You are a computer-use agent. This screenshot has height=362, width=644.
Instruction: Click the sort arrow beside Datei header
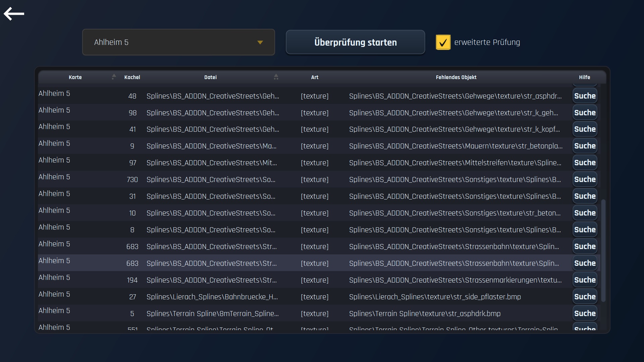click(276, 77)
